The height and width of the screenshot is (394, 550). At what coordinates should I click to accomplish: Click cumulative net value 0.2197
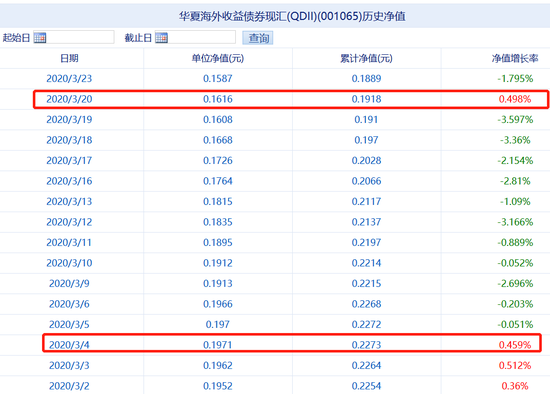(x=366, y=242)
